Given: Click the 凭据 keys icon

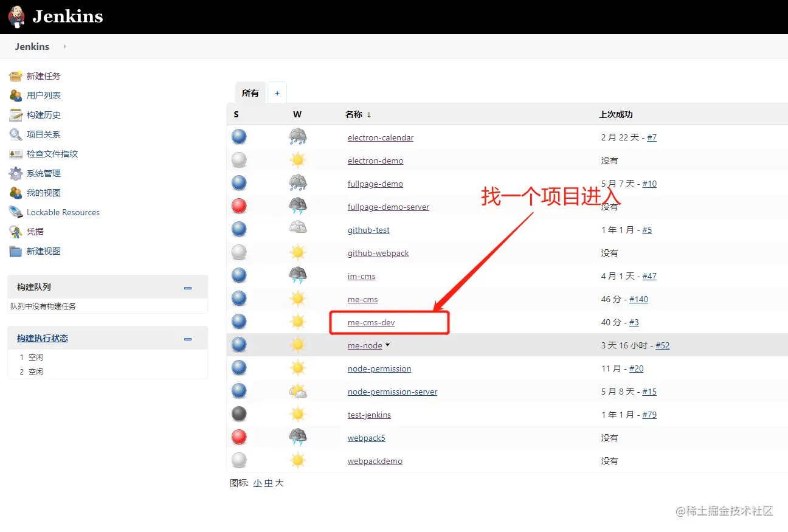Looking at the screenshot, I should pyautogui.click(x=16, y=232).
